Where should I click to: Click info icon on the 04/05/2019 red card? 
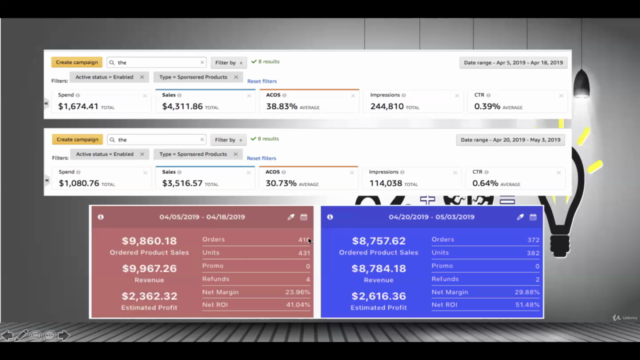point(101,217)
